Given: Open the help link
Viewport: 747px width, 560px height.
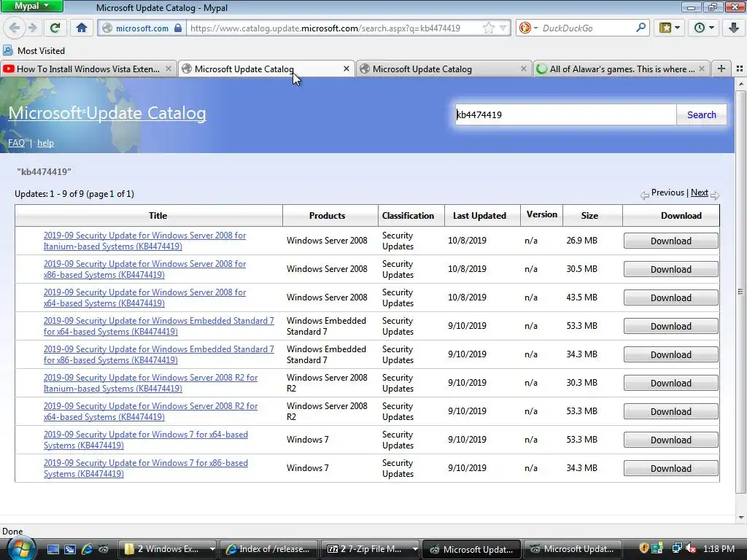Looking at the screenshot, I should [x=45, y=143].
